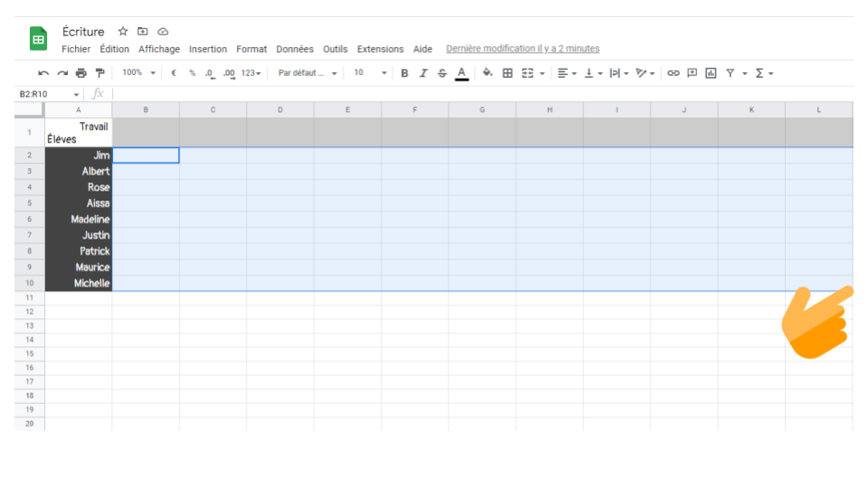The height and width of the screenshot is (488, 868).
Task: Insert a chart from the toolbar
Action: tap(711, 73)
